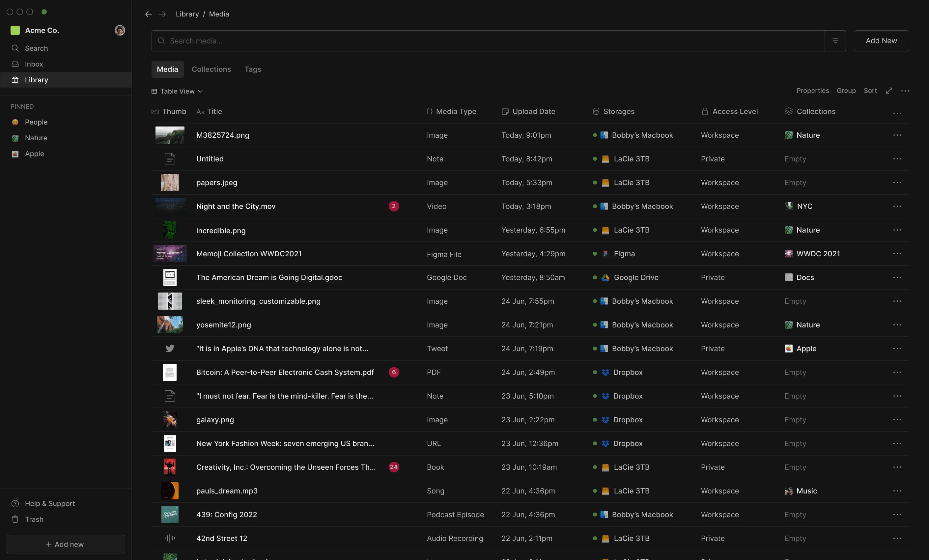The width and height of the screenshot is (929, 560).
Task: Click Library in the breadcrumb
Action: (187, 14)
